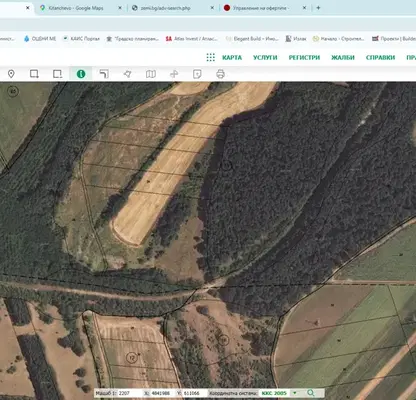Click circled parcel label in top-left field
The image size is (416, 400).
pos(13,91)
